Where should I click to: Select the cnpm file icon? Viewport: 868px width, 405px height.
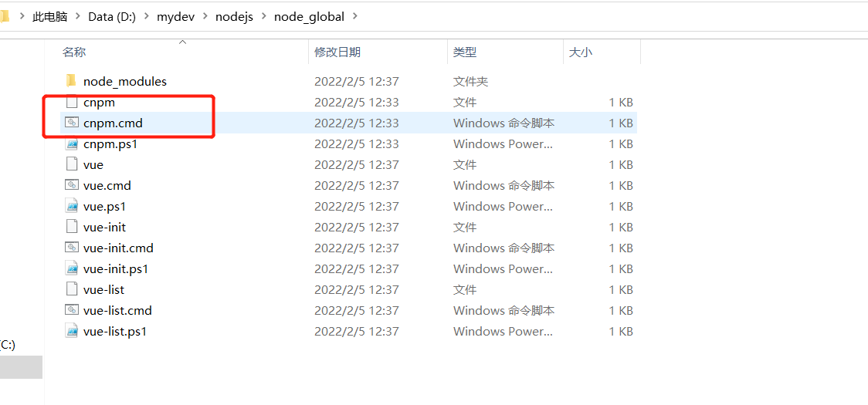click(71, 102)
